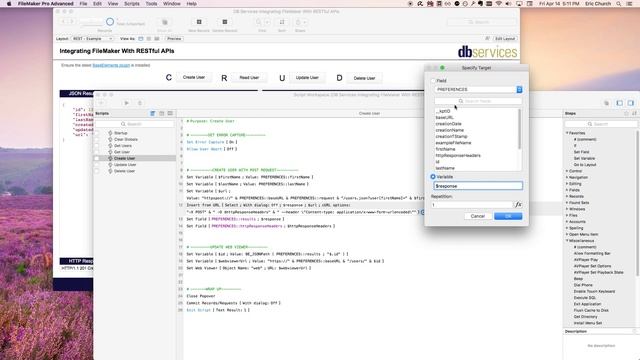Viewport: 640px width, 360px height.
Task: Expand the Editing steps category
Action: click(x=567, y=184)
